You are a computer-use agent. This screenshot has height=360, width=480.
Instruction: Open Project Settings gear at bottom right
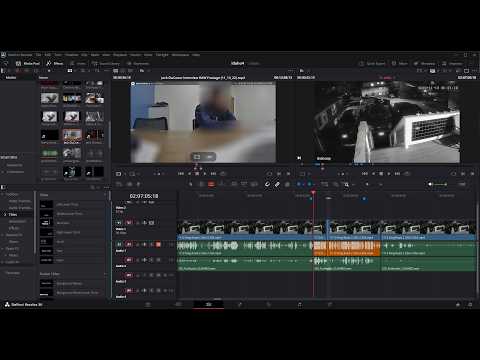(470, 304)
